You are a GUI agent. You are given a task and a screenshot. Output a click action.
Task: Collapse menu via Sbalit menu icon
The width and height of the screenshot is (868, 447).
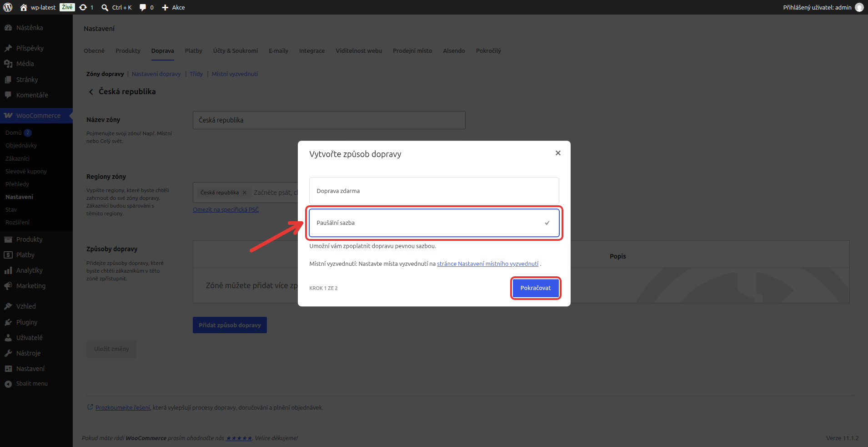coord(8,384)
